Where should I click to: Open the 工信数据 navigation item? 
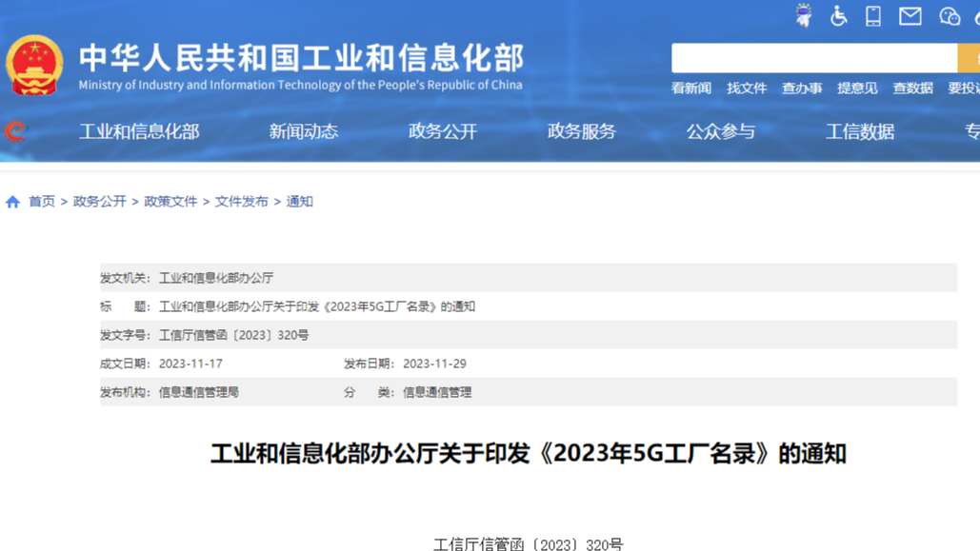[x=859, y=131]
